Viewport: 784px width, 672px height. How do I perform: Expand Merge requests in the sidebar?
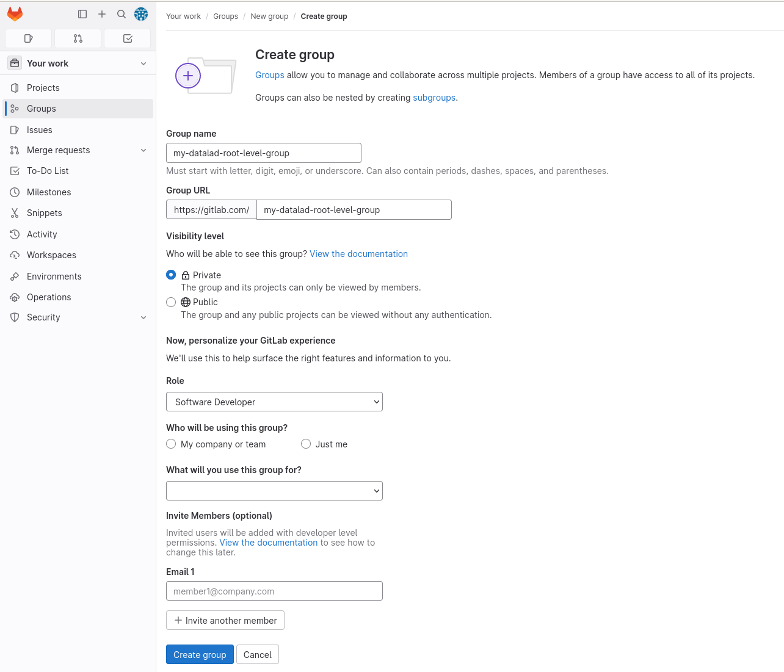[143, 150]
